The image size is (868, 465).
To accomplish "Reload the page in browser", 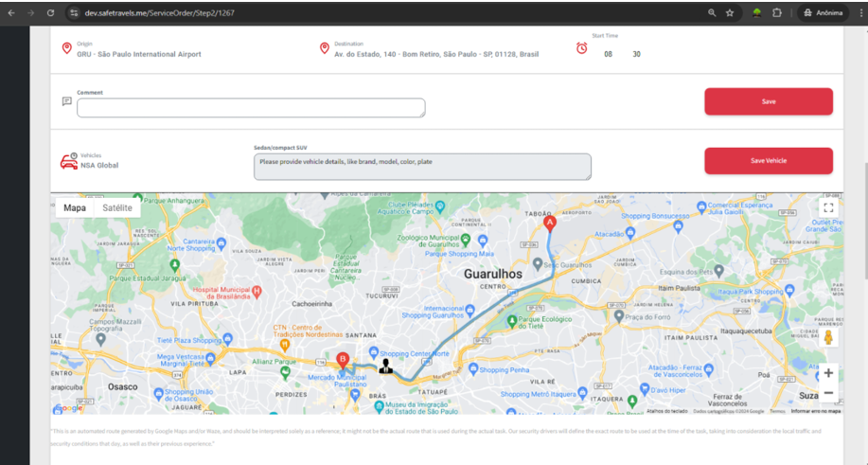I will 50,13.
